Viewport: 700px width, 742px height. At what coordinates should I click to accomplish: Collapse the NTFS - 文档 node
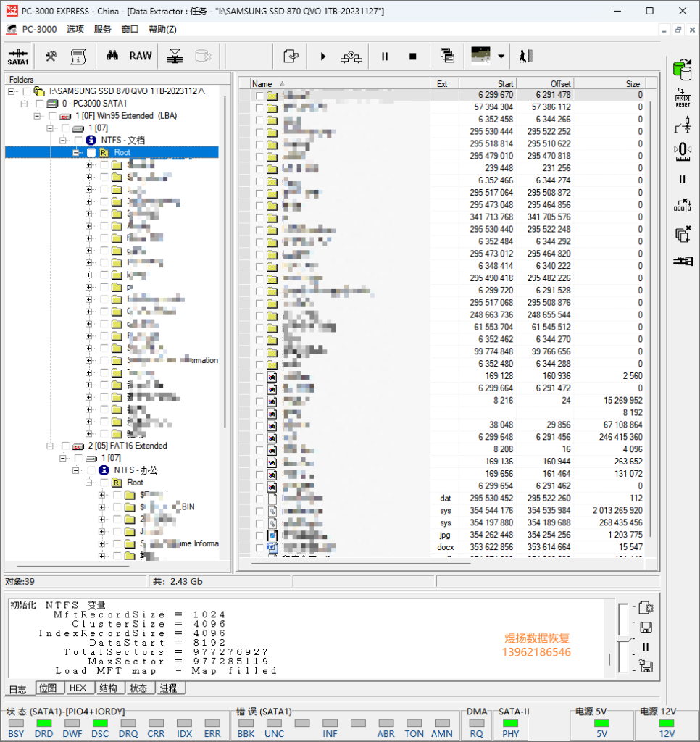click(62, 140)
